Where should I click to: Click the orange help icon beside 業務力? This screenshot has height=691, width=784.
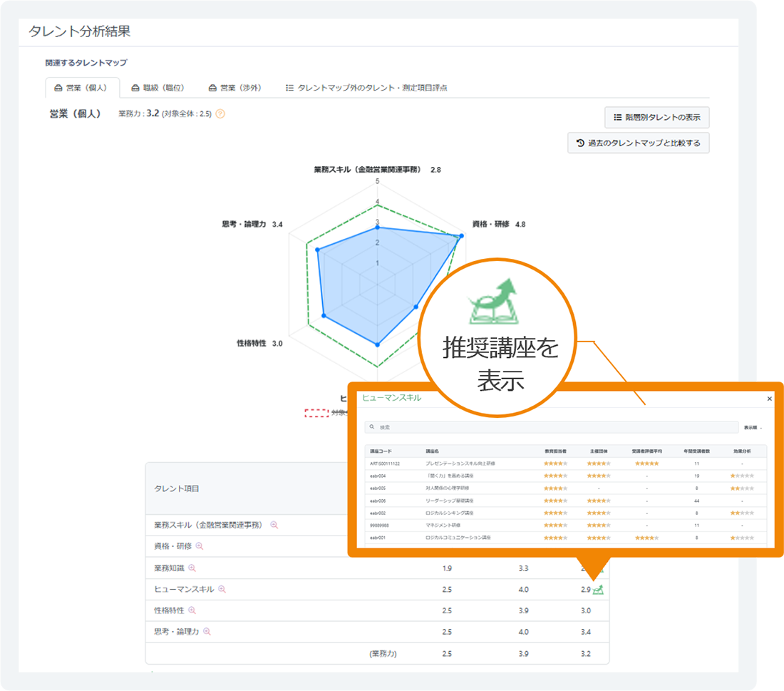pos(220,113)
